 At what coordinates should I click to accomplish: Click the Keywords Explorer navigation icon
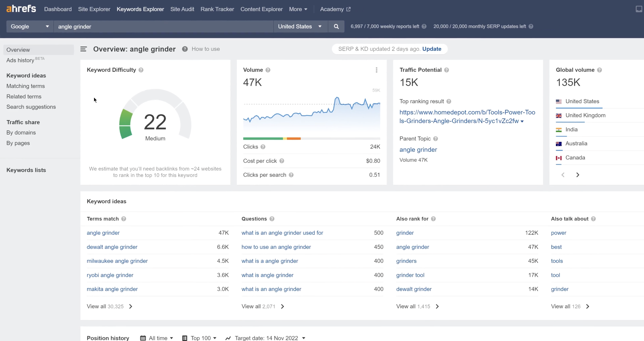click(140, 9)
